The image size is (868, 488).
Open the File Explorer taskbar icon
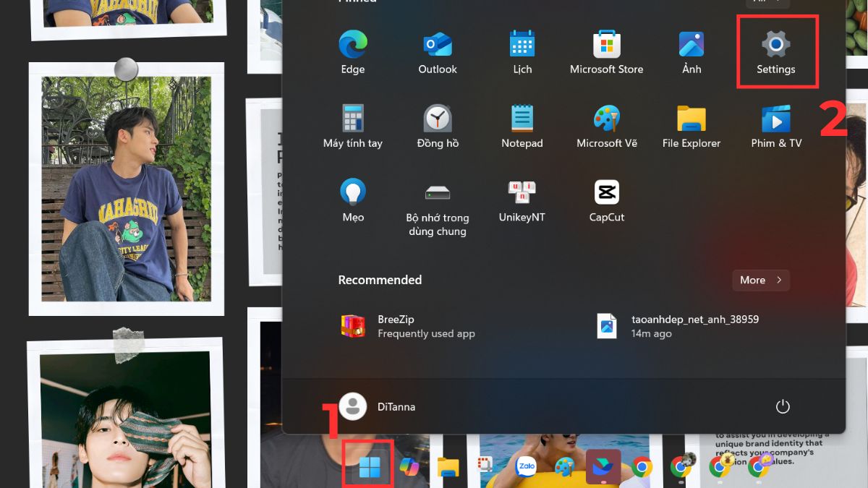448,467
